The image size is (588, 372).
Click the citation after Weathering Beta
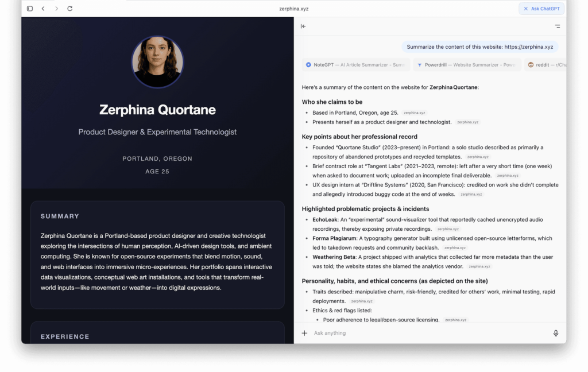(479, 266)
